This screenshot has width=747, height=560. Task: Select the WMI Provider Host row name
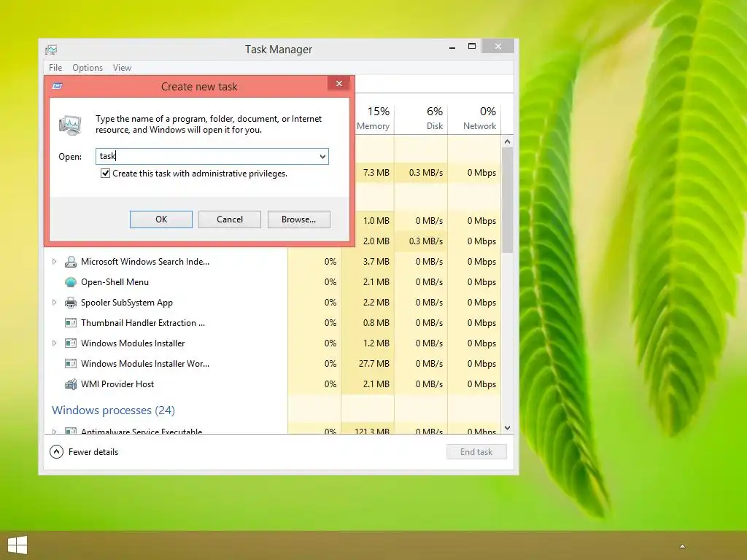pyautogui.click(x=117, y=384)
